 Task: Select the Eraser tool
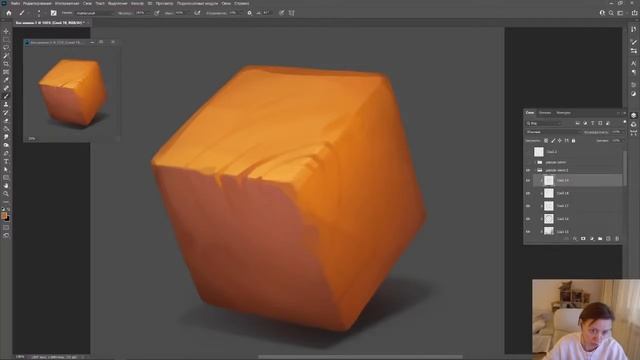point(6,121)
